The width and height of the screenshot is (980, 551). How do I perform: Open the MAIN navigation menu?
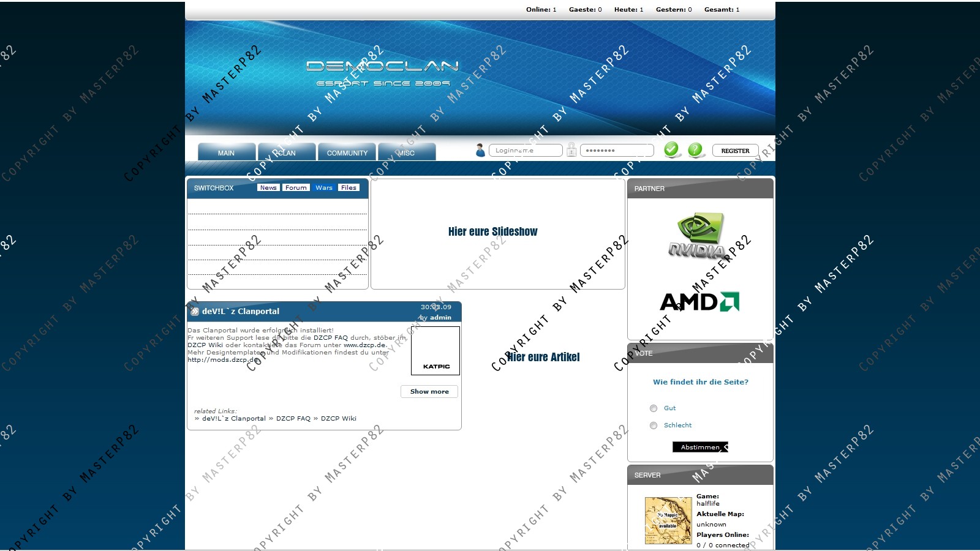coord(226,152)
